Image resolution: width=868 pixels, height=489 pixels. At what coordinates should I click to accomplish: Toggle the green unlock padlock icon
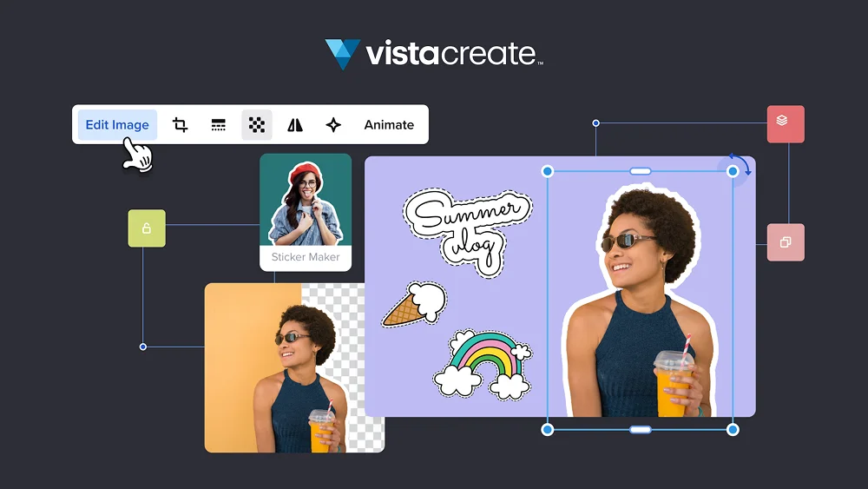pyautogui.click(x=147, y=228)
